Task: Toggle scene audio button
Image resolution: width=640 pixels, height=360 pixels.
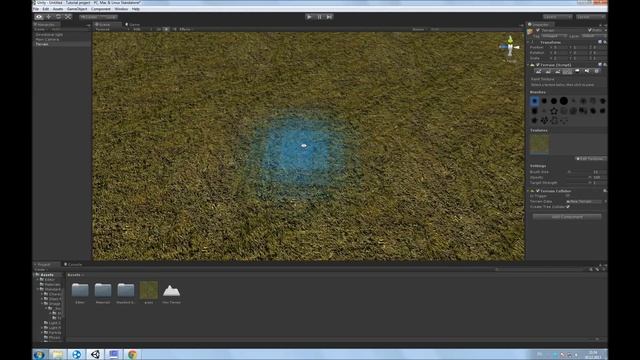Action: tap(175, 29)
